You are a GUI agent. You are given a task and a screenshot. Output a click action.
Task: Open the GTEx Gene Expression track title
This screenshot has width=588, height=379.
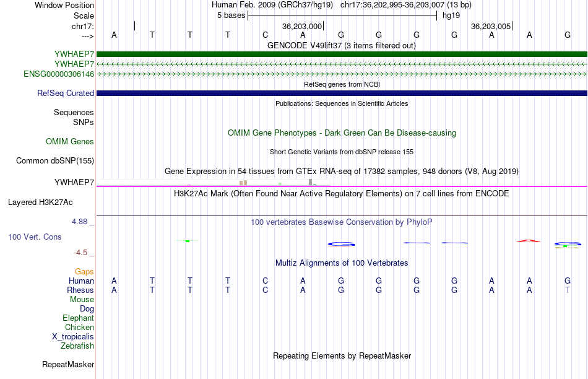click(342, 172)
